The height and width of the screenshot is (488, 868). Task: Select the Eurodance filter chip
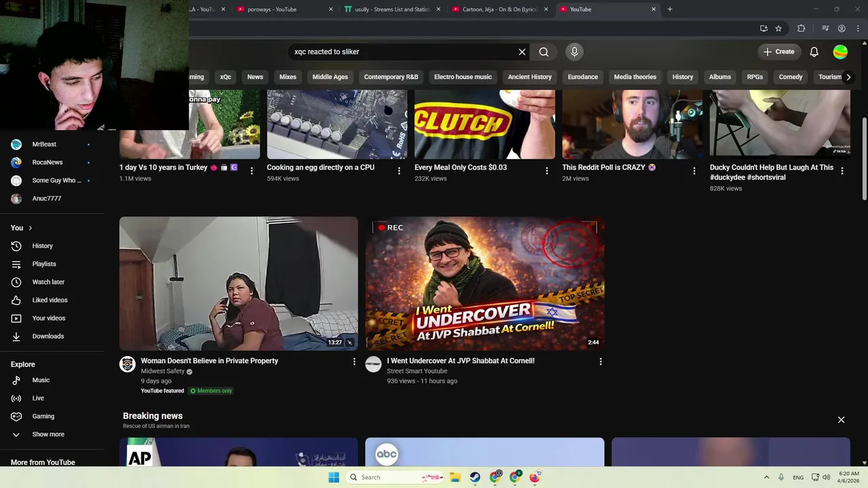coord(583,77)
